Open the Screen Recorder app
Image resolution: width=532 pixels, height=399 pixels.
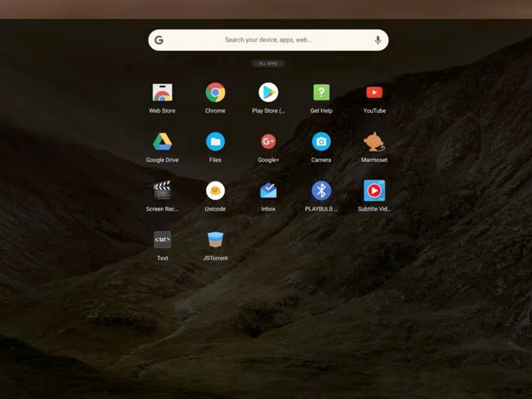coord(162,191)
